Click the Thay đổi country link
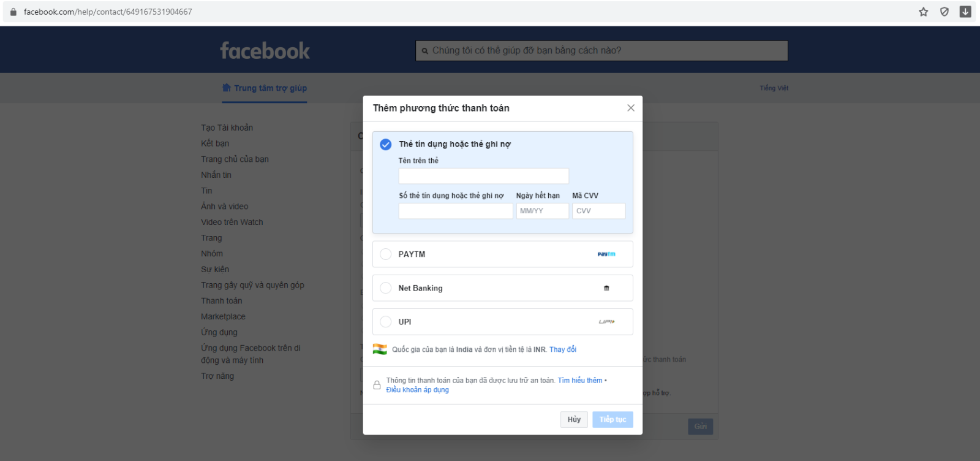This screenshot has height=461, width=980. click(563, 349)
